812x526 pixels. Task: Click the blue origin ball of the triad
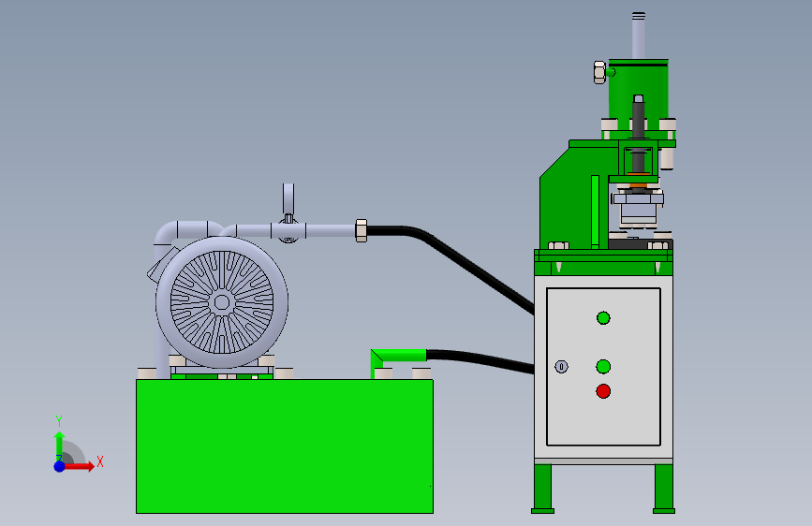59,466
